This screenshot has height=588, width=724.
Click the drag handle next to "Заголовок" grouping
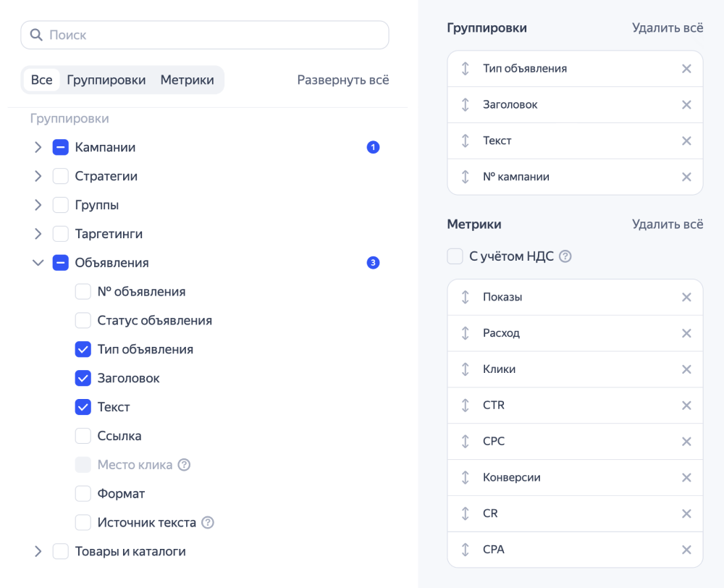click(x=466, y=104)
